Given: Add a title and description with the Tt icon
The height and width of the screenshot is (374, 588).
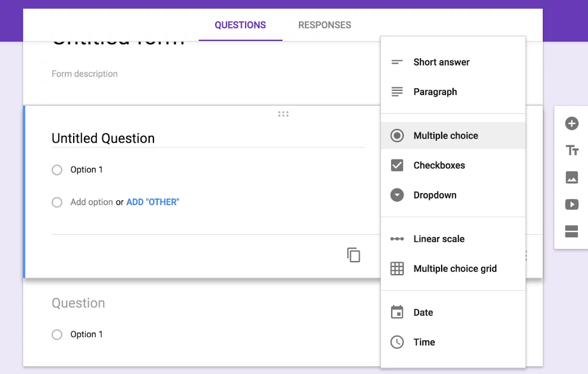Looking at the screenshot, I should coord(571,150).
